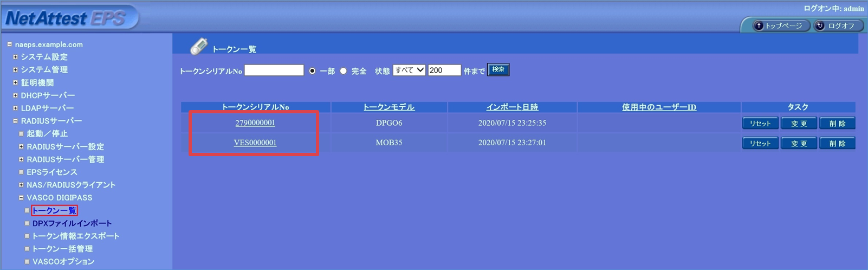Click the トークンシリアルNo search input field
The width and height of the screenshot is (868, 270).
(274, 70)
